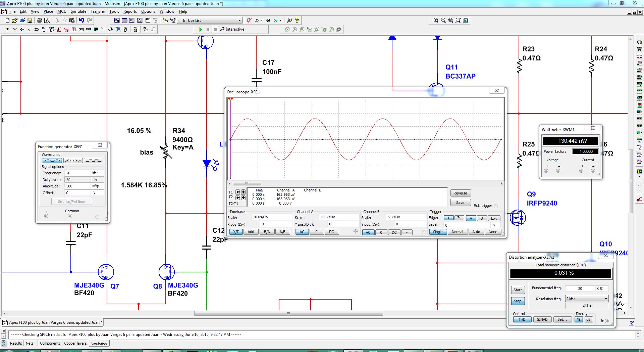Stop the simulation using toolbar stop square
Screen dimensions: 644x352
pos(216,29)
